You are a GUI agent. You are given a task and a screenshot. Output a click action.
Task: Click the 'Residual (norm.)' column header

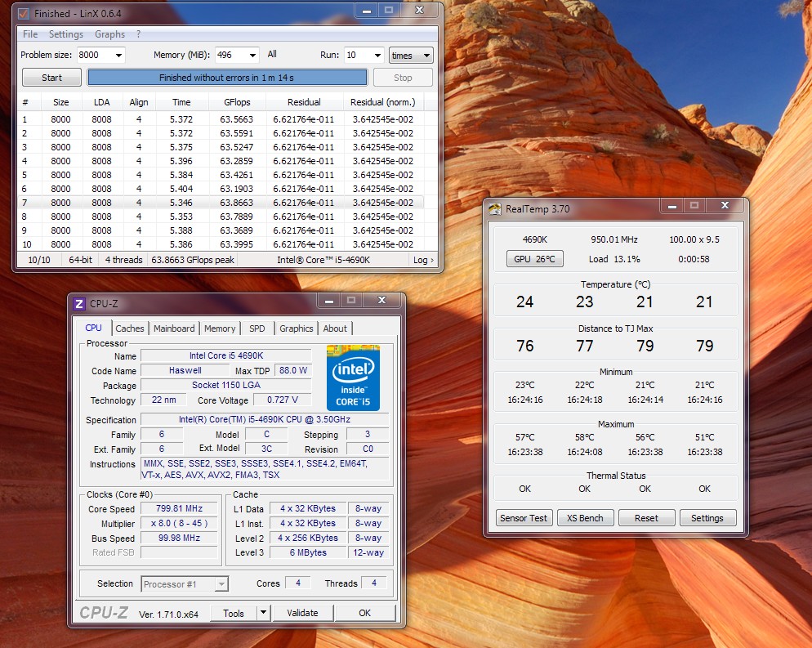[x=382, y=103]
